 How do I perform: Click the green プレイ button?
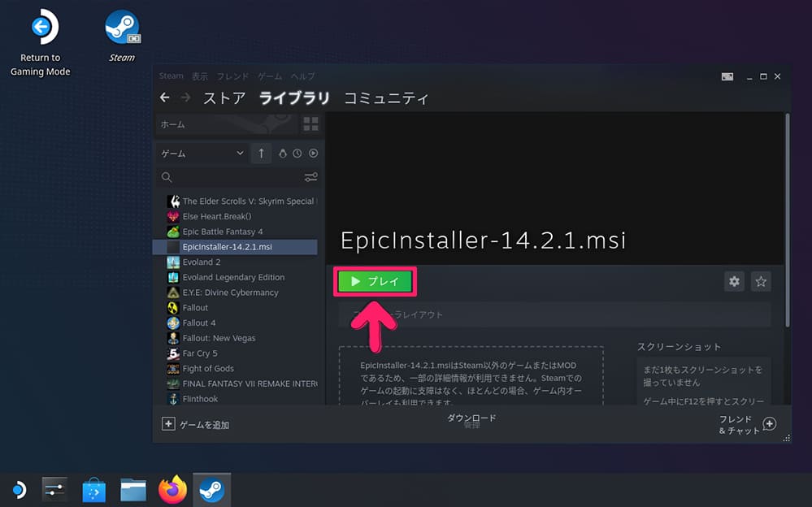coord(376,281)
